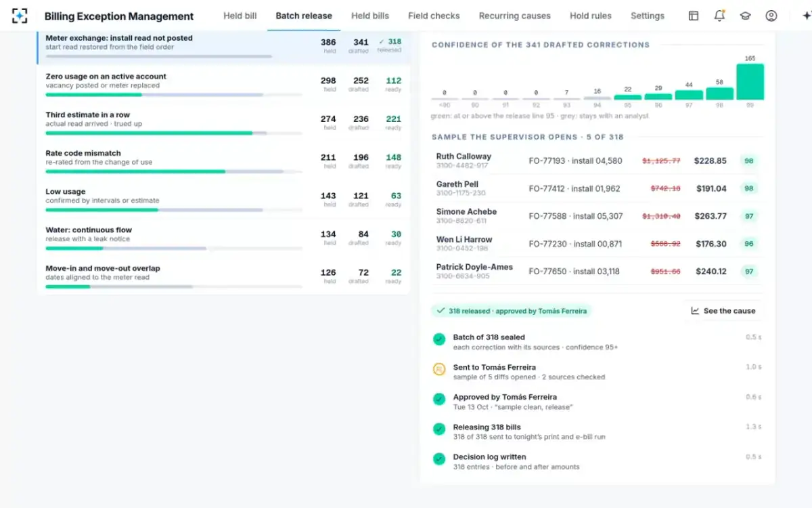The width and height of the screenshot is (812, 508).
Task: Select the Rate code mismatch row
Action: pyautogui.click(x=223, y=162)
